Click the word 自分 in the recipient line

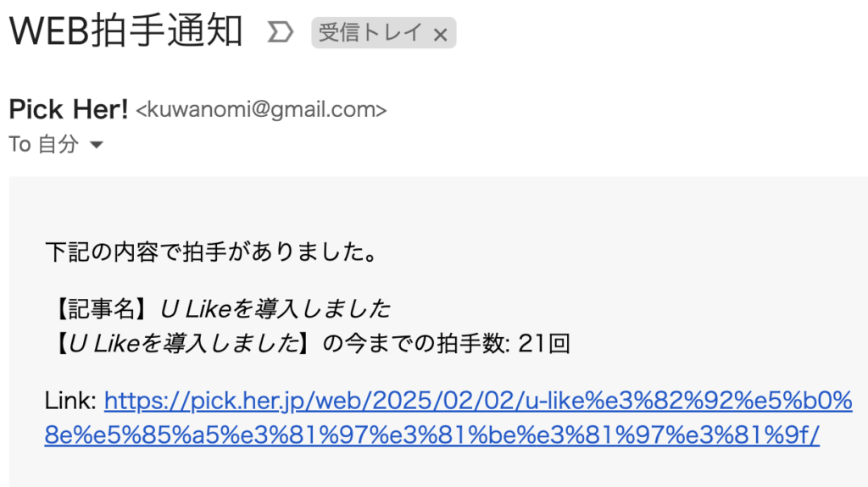click(58, 145)
